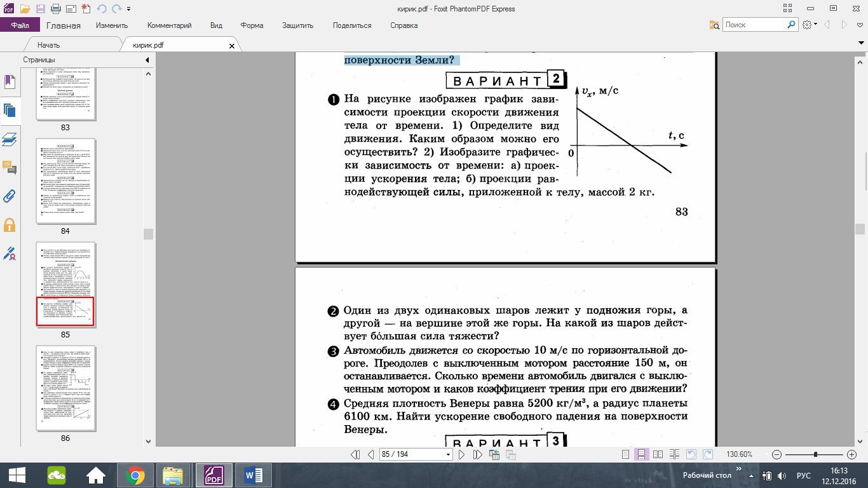Open the Справка ribbon tab
Screen dimensions: 868x488
coord(404,25)
